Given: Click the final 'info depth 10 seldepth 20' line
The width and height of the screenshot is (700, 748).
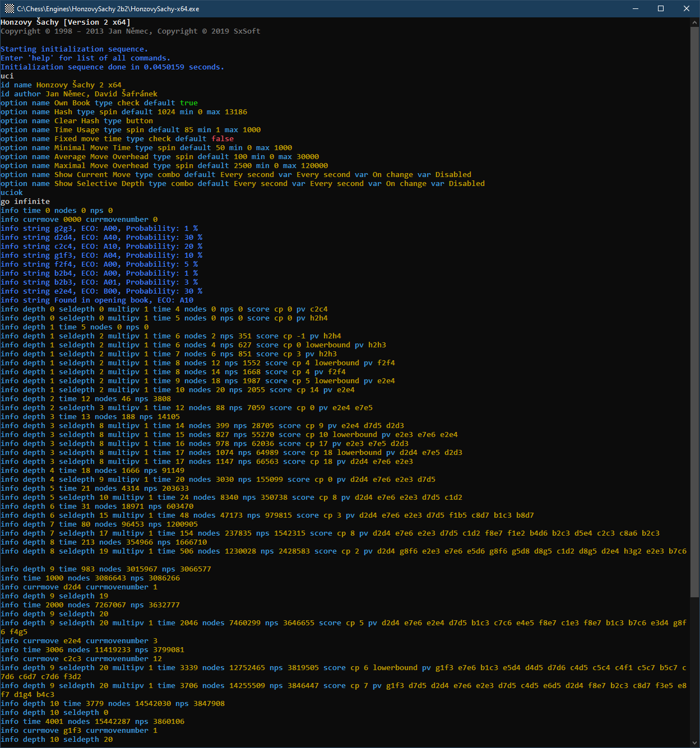Looking at the screenshot, I should click(x=57, y=740).
